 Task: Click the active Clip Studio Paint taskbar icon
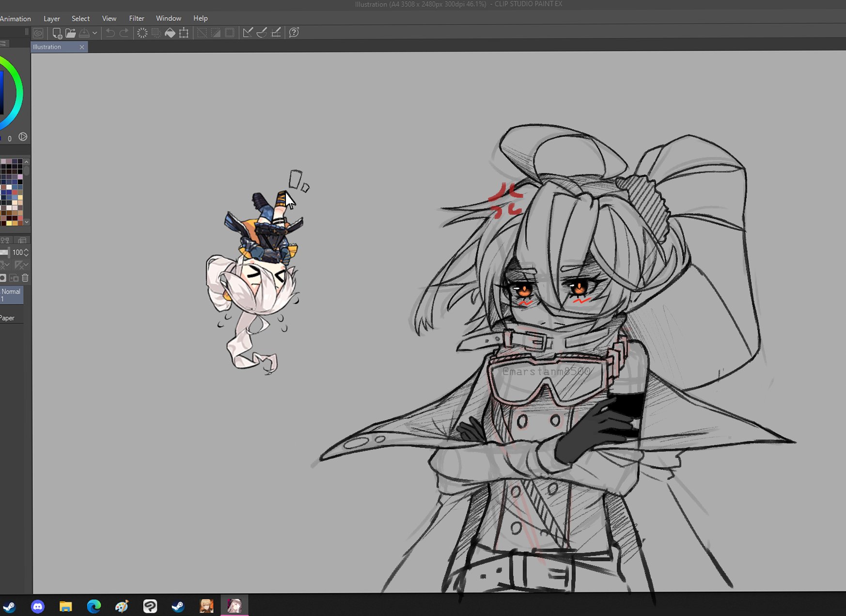[x=235, y=606]
